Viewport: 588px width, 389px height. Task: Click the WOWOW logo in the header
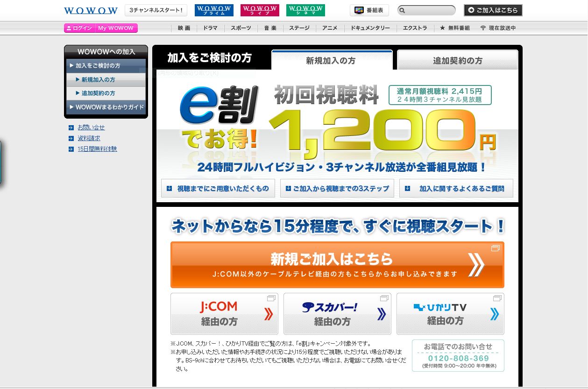pos(91,10)
